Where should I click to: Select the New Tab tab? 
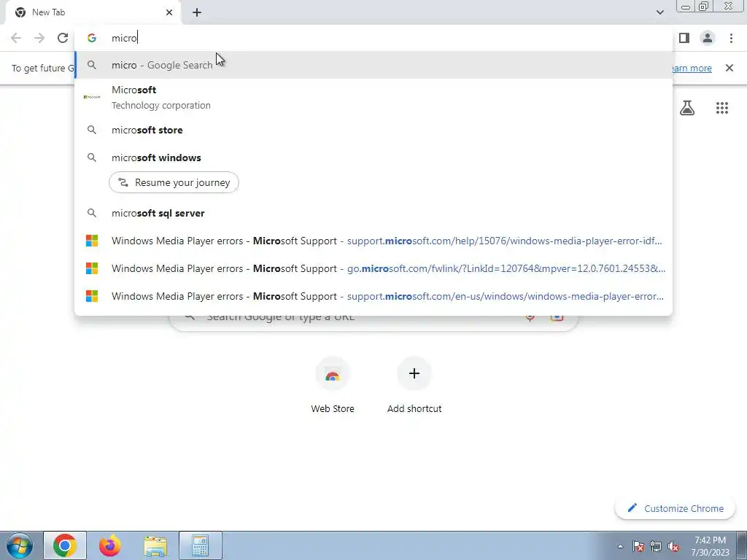(x=93, y=12)
